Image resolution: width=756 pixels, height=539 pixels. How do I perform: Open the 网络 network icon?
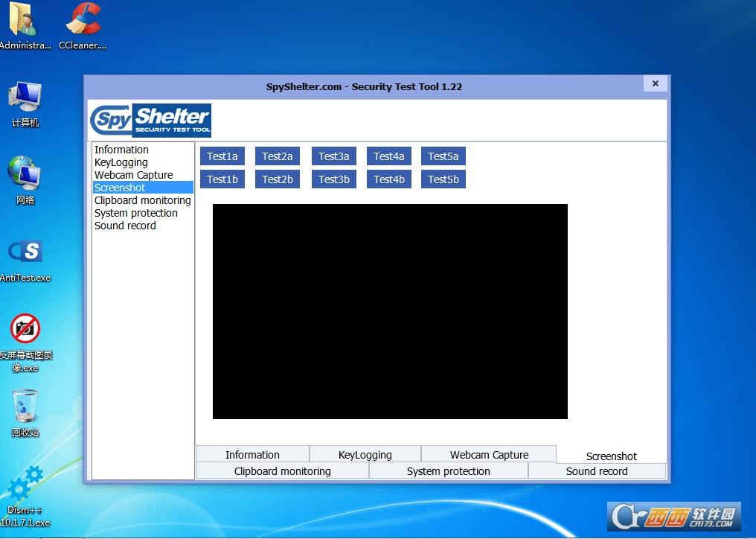(x=25, y=180)
